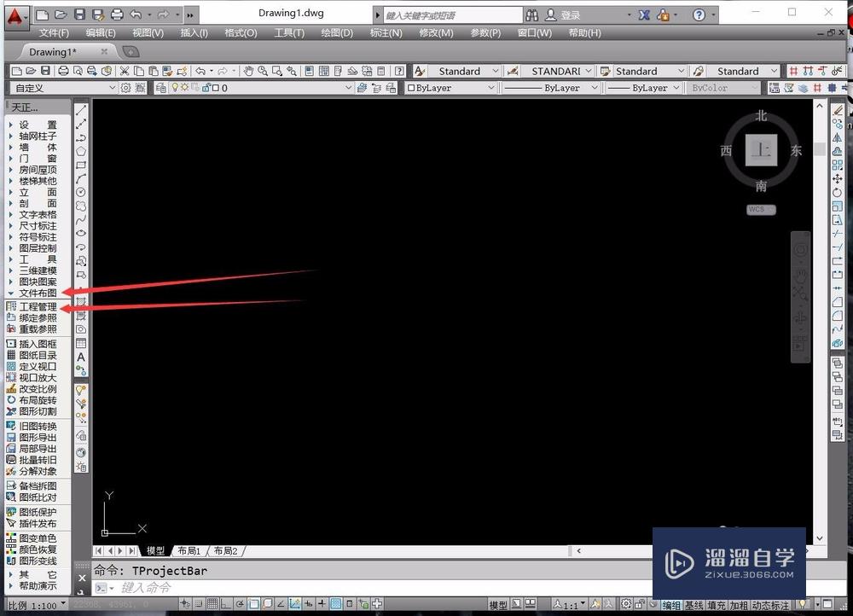The width and height of the screenshot is (853, 616).
Task: Click the Save icon in the standard toolbar
Action: pos(45,71)
